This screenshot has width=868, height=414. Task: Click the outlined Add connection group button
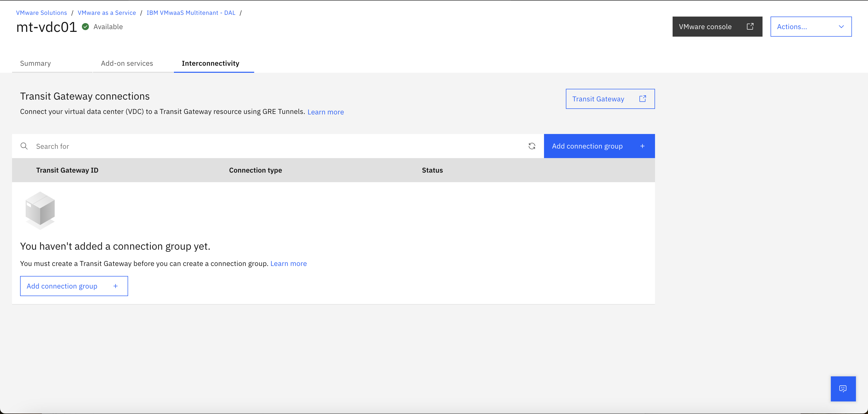[x=74, y=286]
